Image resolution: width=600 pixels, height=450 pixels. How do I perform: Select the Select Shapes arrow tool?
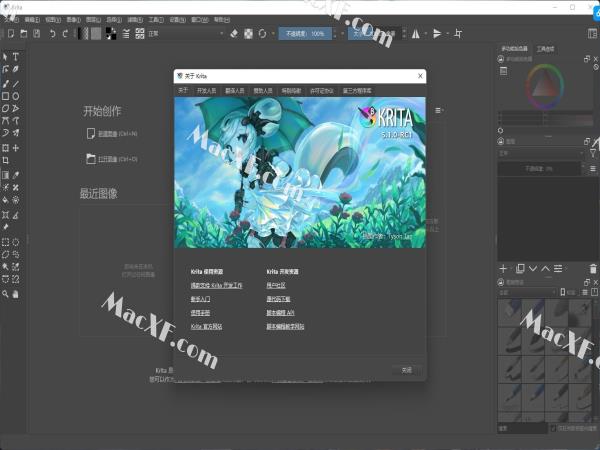pos(5,57)
